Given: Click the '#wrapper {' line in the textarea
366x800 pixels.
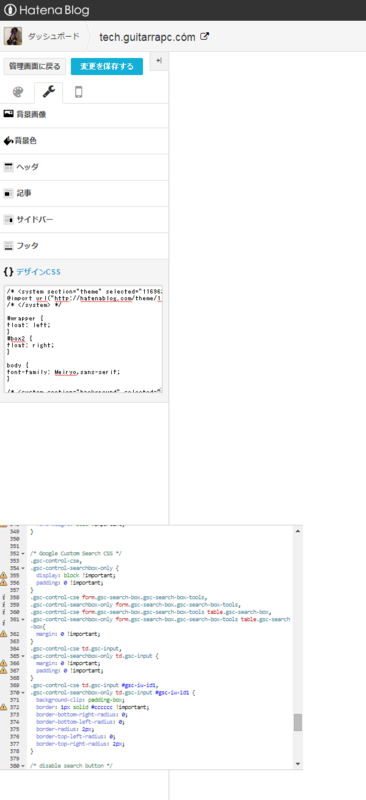Looking at the screenshot, I should point(26,317).
